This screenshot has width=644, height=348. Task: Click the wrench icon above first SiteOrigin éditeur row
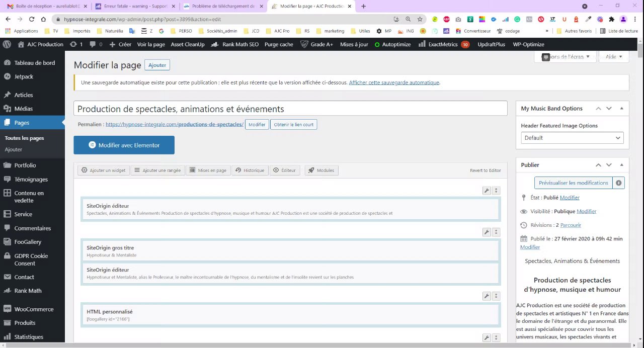pyautogui.click(x=487, y=190)
